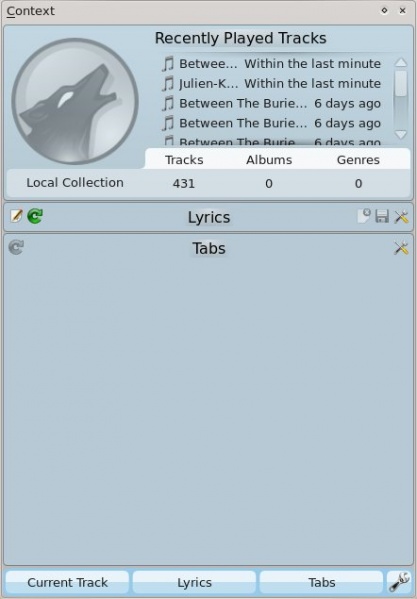The width and height of the screenshot is (417, 599).
Task: Float the Context panel with the diamond button
Action: (385, 11)
